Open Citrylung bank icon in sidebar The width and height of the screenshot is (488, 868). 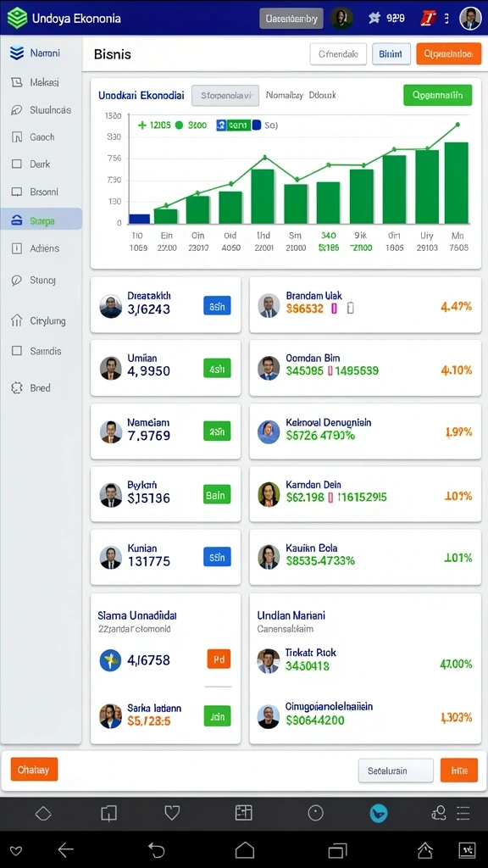point(17,320)
